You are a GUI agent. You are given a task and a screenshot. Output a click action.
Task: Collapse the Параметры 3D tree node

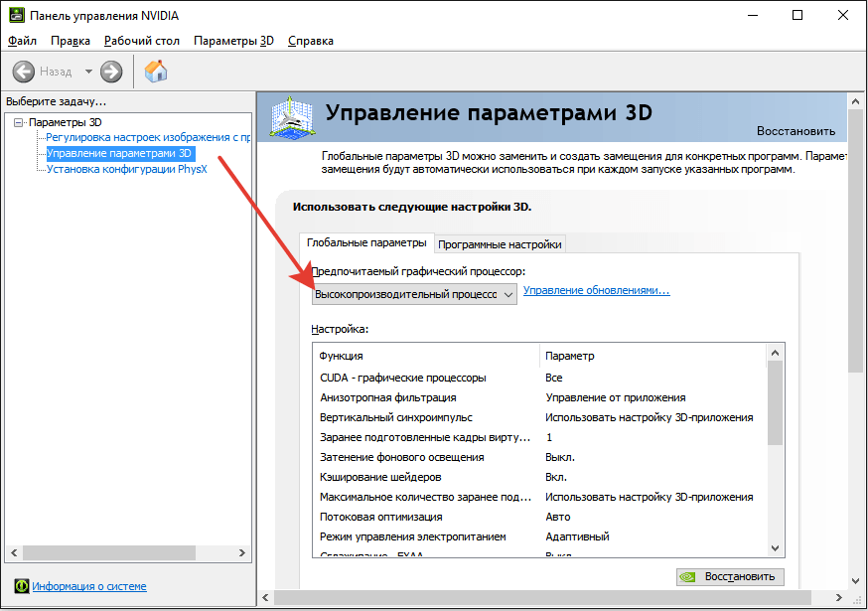(x=19, y=122)
